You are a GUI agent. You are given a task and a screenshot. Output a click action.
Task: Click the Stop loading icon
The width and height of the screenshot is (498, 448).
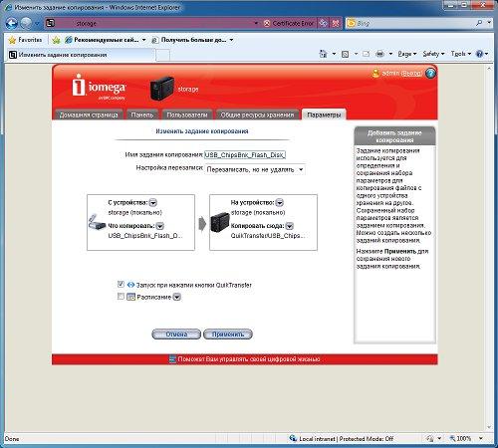[x=336, y=23]
